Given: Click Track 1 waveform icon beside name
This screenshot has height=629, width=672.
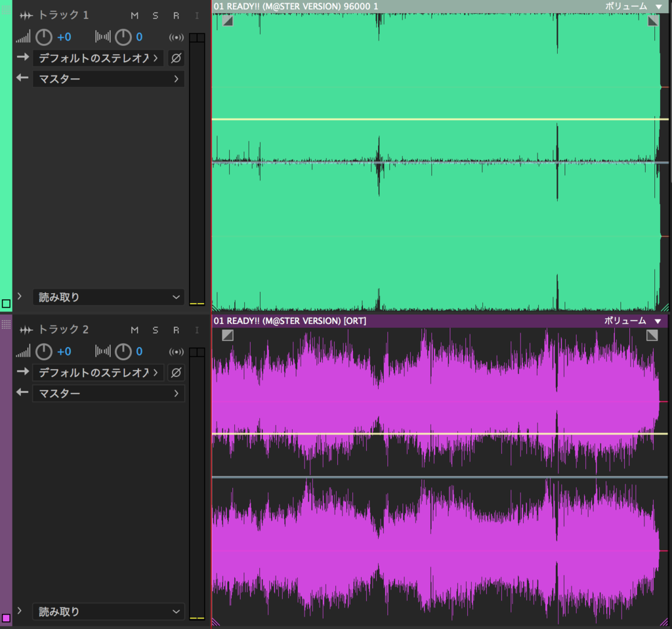Looking at the screenshot, I should click(26, 16).
